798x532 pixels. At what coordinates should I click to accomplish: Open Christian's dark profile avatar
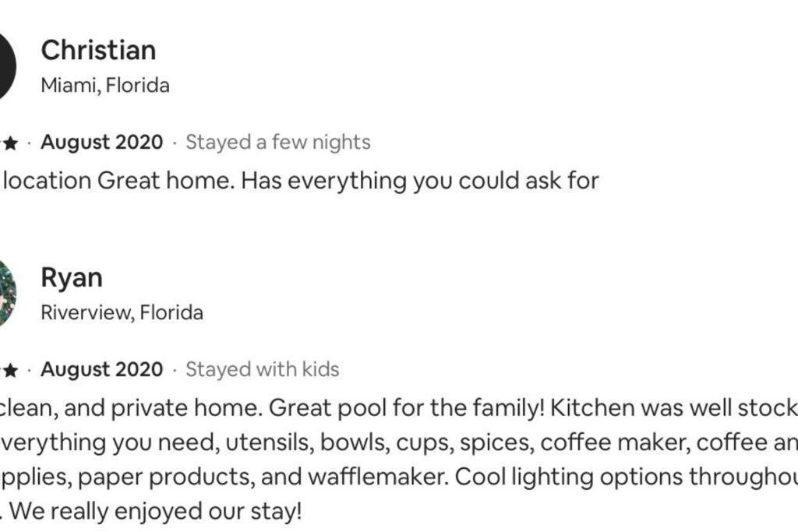(x=8, y=66)
